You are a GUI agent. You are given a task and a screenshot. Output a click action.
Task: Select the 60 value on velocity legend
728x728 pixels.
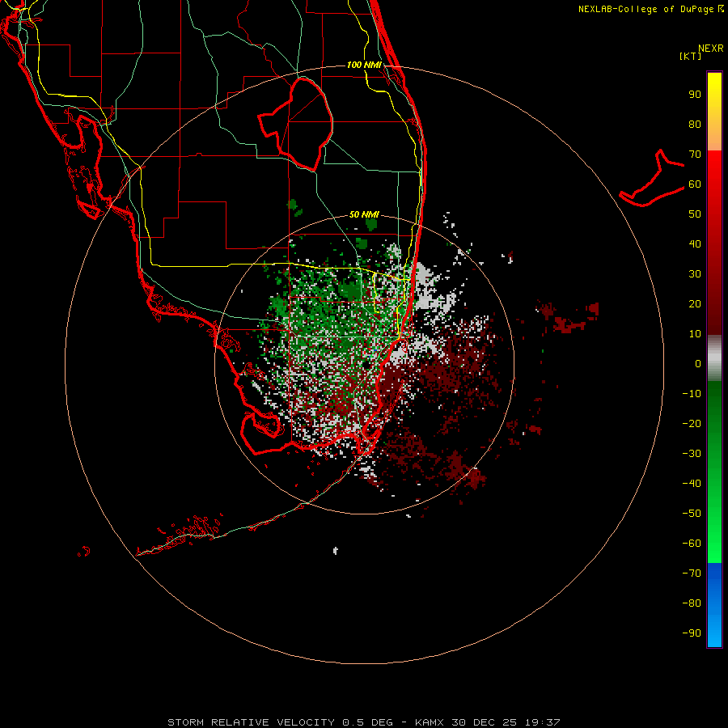(695, 184)
